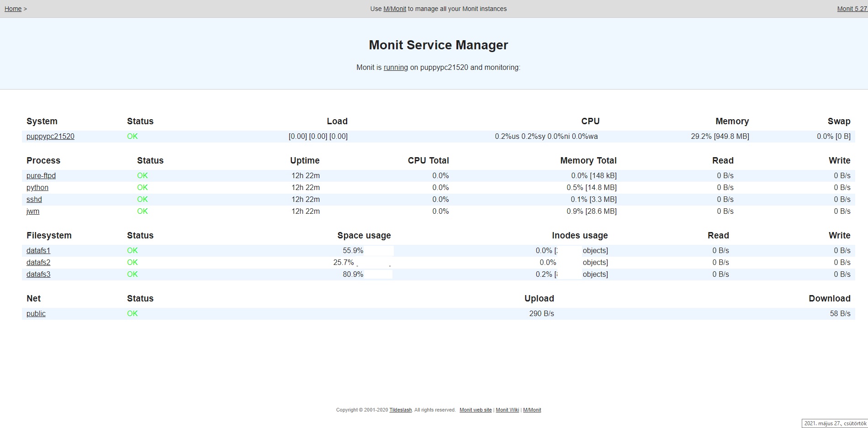Click the Inodes usage column header
The image size is (868, 428).
click(x=580, y=235)
